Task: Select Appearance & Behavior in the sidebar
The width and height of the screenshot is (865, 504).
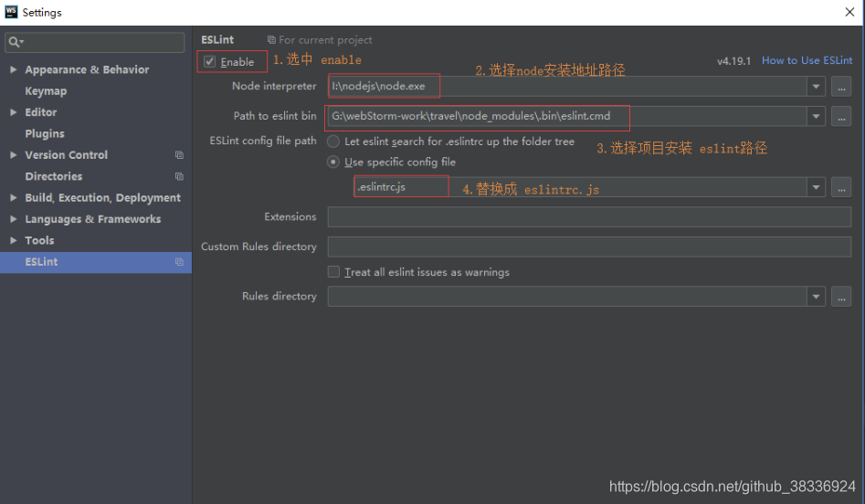Action: (87, 69)
